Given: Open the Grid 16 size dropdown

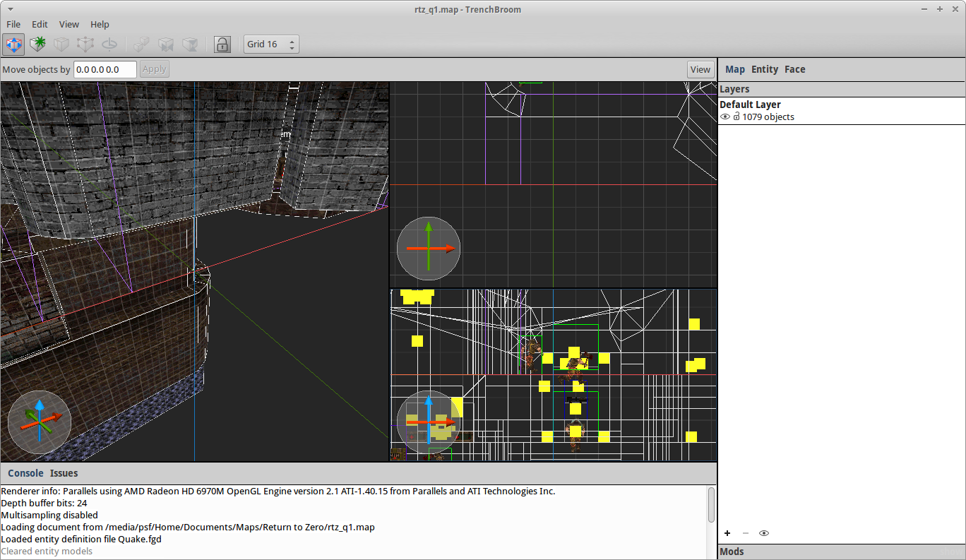Looking at the screenshot, I should tap(271, 44).
